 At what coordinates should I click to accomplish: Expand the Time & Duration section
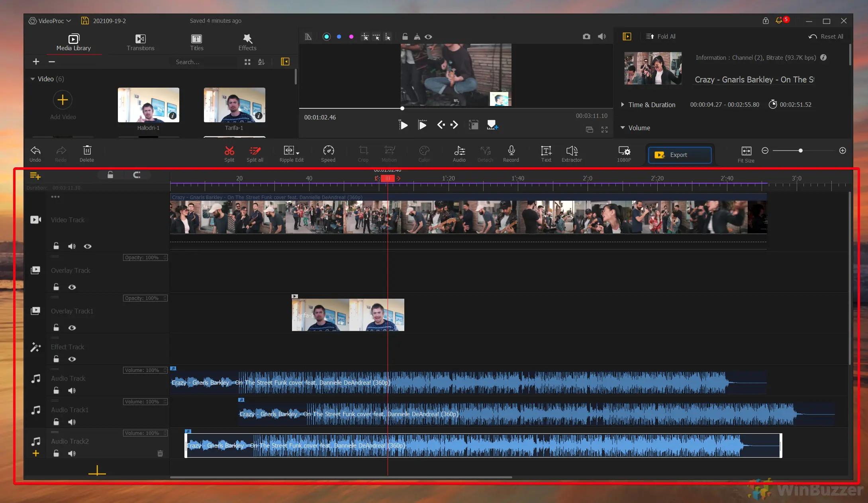622,105
